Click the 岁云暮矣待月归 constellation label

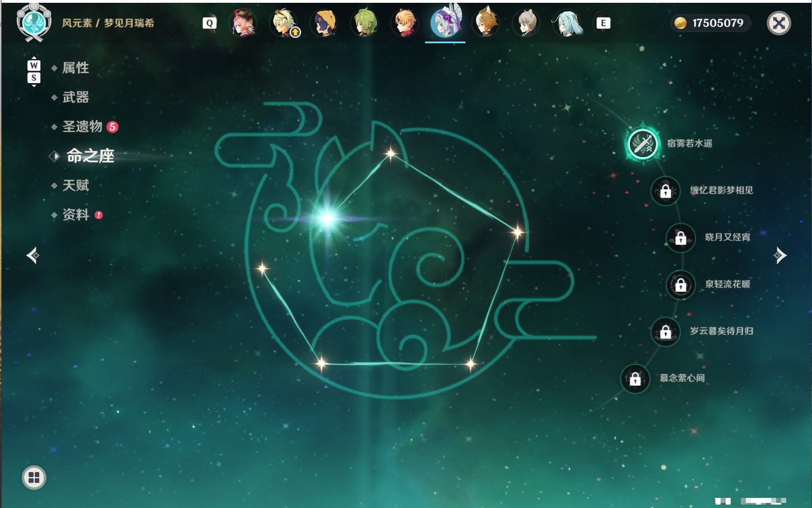click(x=722, y=331)
